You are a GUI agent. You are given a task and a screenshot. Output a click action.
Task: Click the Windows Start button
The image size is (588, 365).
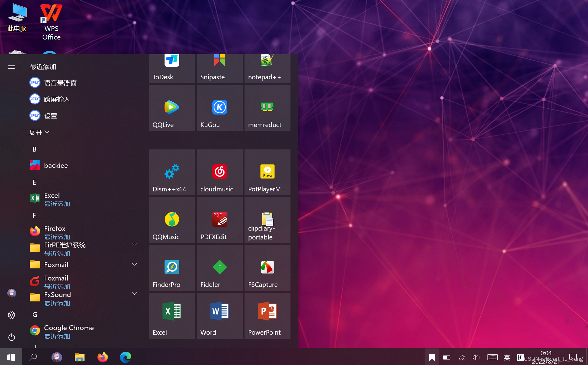click(11, 357)
